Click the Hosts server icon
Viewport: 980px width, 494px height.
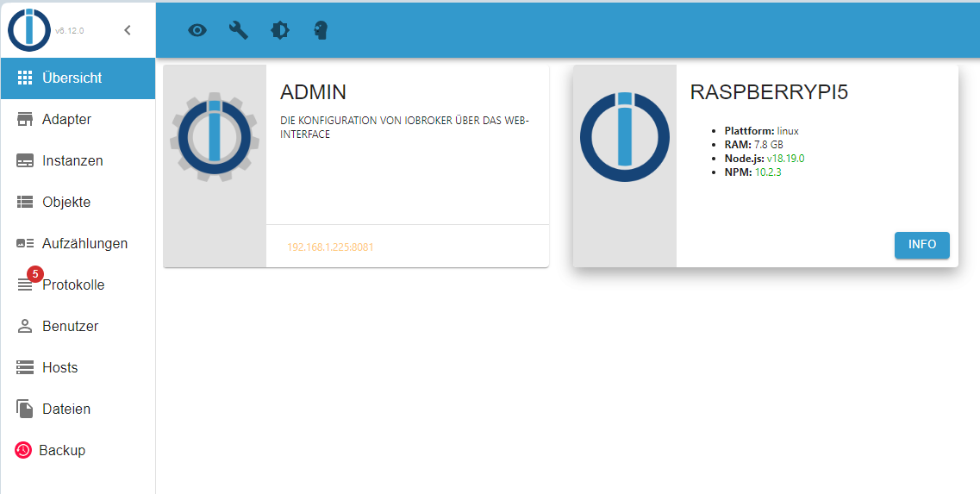24,367
